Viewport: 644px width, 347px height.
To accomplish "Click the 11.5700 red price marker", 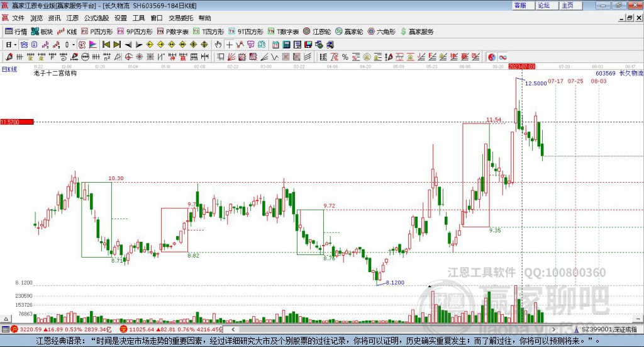I will [x=17, y=122].
